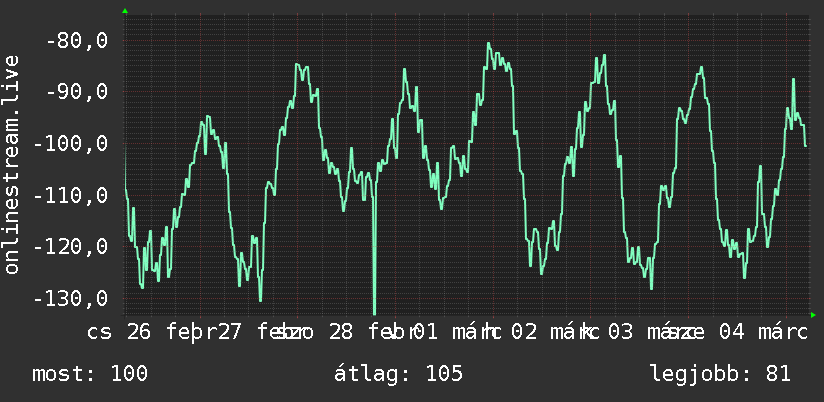Click the green arrow at x-axis end

[813, 315]
